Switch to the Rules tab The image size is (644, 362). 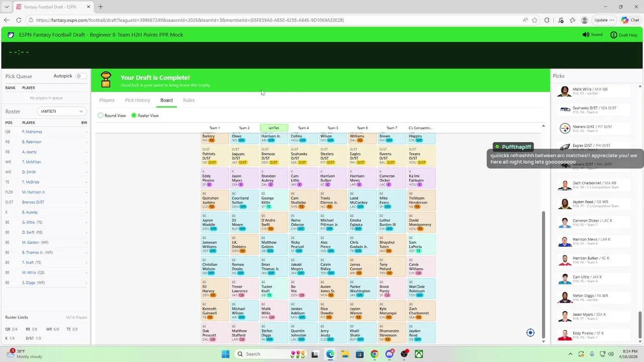(x=189, y=100)
